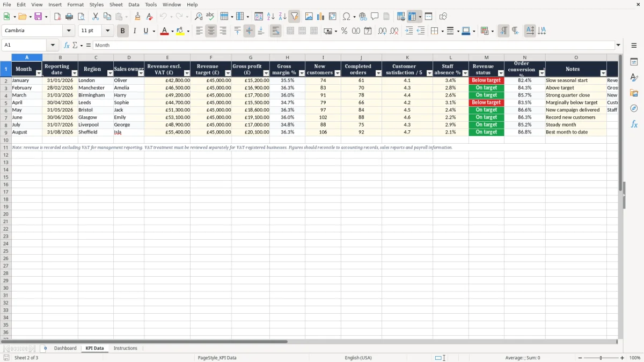Click the Increase Indent icon

(x=409, y=31)
